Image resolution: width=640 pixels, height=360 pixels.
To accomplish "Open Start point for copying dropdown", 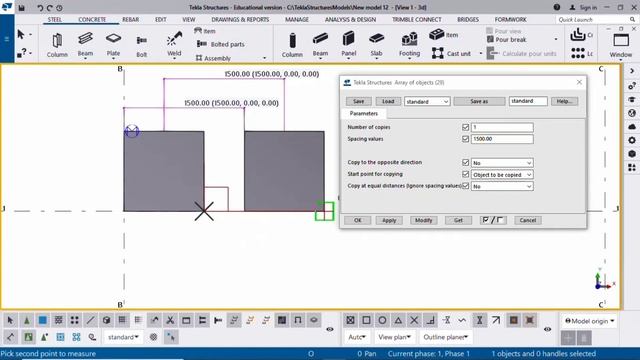I will (502, 175).
